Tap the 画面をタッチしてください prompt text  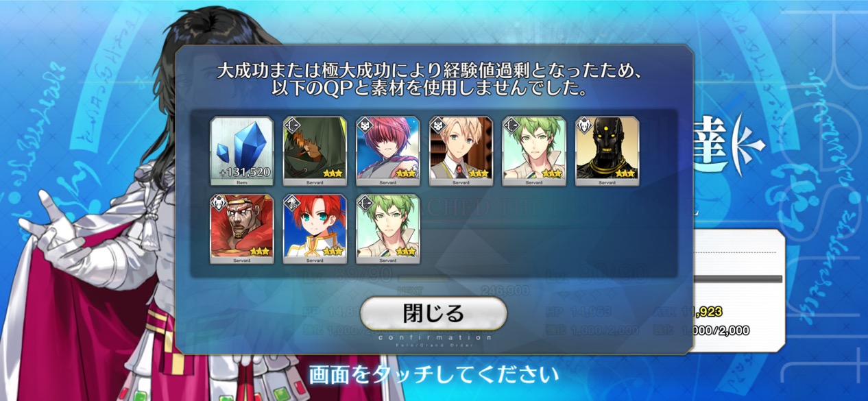(433, 375)
